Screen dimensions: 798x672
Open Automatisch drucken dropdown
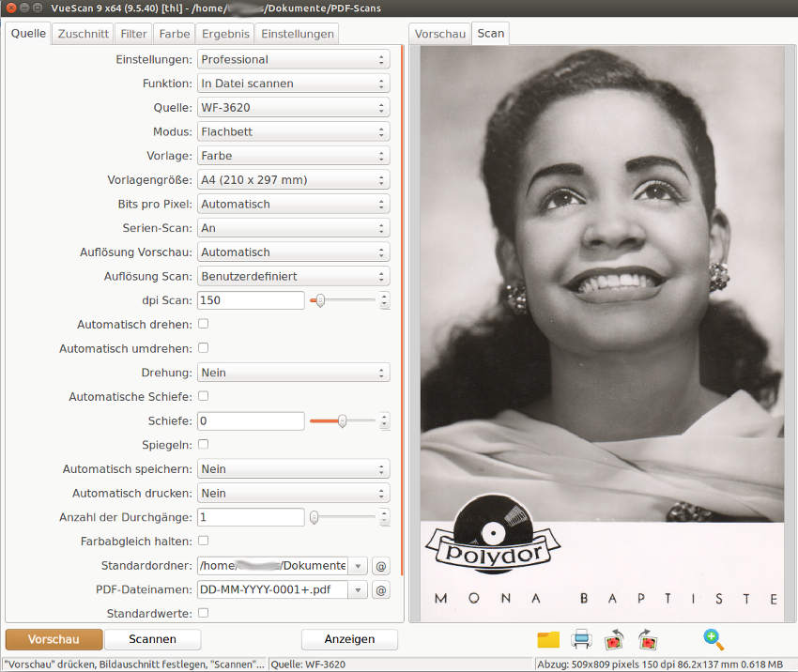tap(293, 494)
